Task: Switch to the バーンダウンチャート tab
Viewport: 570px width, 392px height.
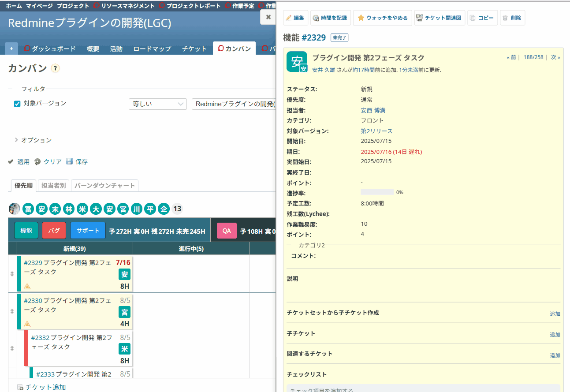Action: pyautogui.click(x=104, y=186)
